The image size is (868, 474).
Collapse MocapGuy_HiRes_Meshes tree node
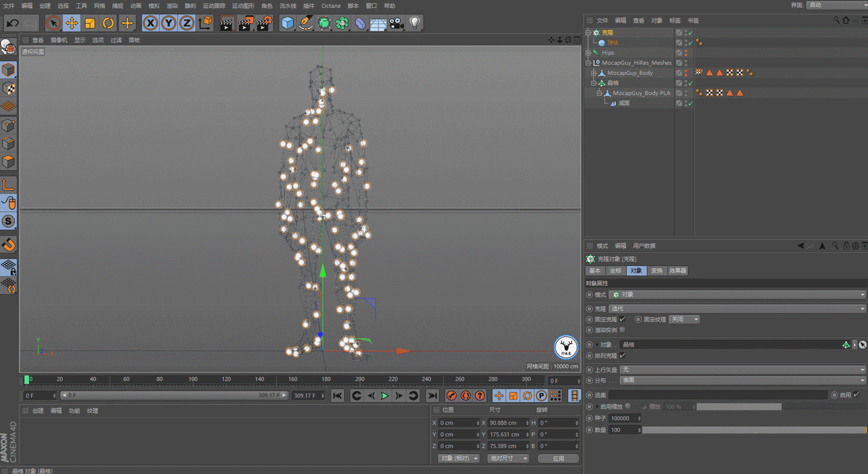(x=588, y=63)
